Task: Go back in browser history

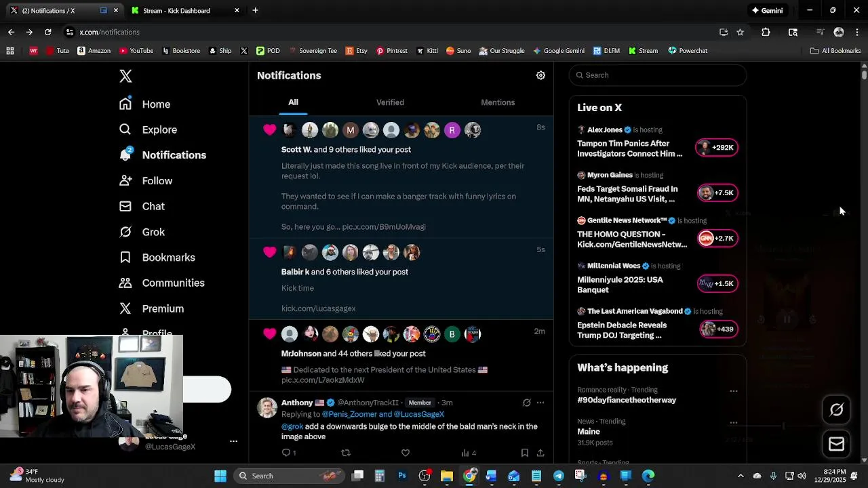Action: [x=11, y=32]
